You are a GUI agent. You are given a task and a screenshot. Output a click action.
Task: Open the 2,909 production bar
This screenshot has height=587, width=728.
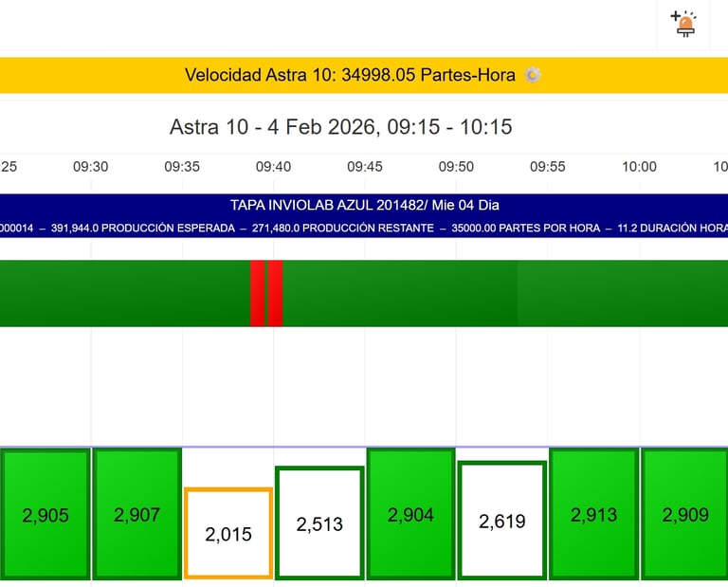[x=684, y=514]
